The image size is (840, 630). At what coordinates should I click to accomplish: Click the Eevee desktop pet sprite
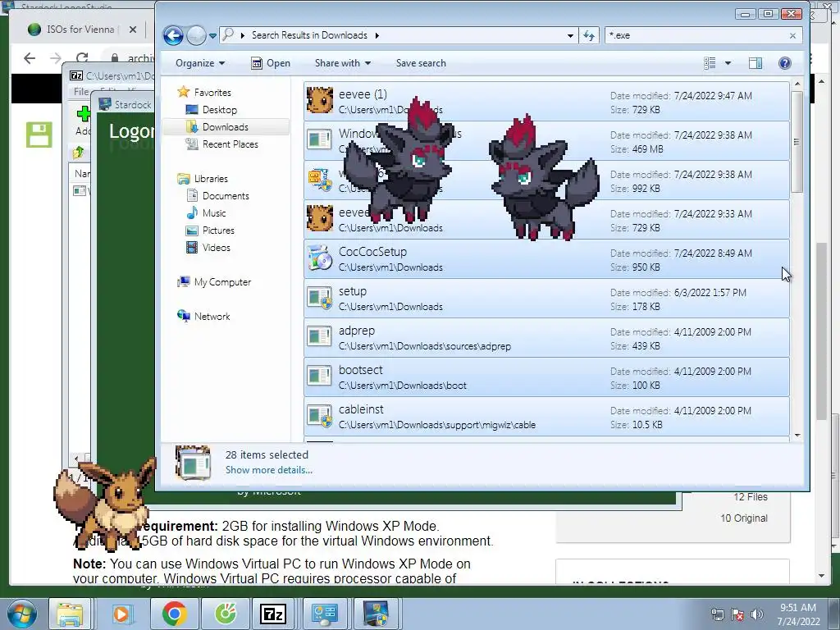point(104,504)
